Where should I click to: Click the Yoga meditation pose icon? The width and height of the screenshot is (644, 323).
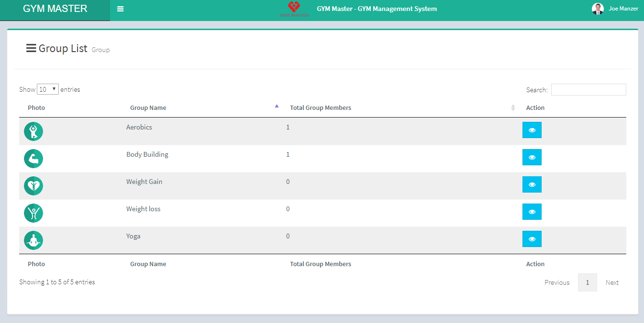tap(33, 240)
